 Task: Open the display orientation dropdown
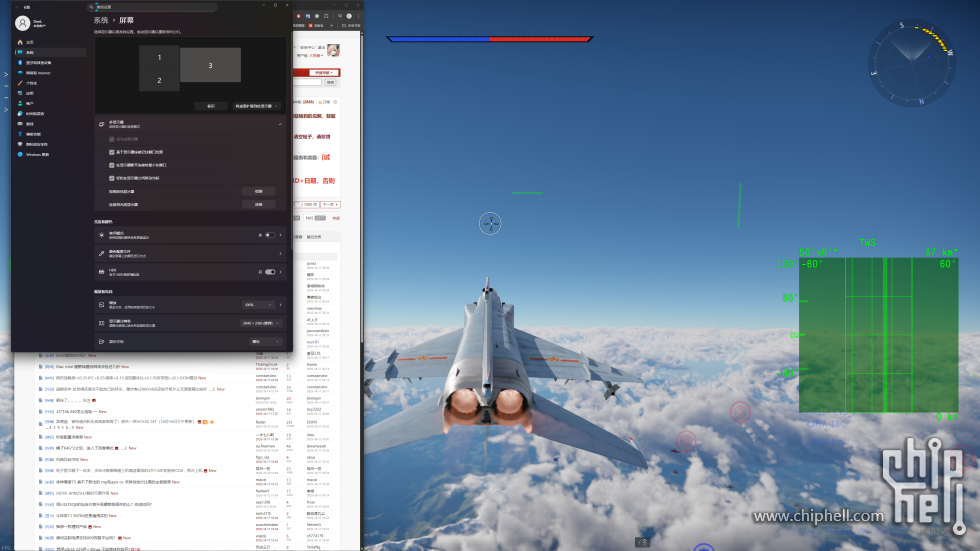(x=265, y=342)
